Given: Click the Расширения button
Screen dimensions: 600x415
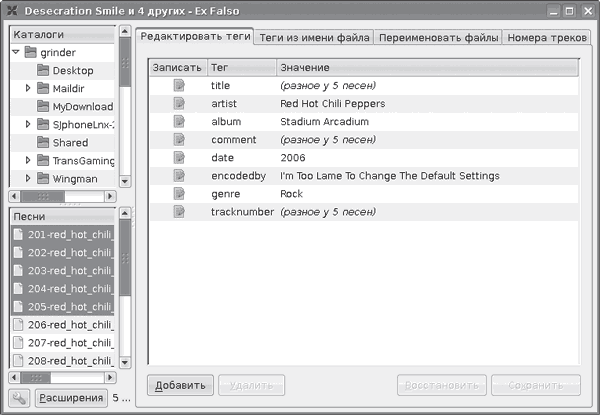Looking at the screenshot, I should tap(71, 398).
